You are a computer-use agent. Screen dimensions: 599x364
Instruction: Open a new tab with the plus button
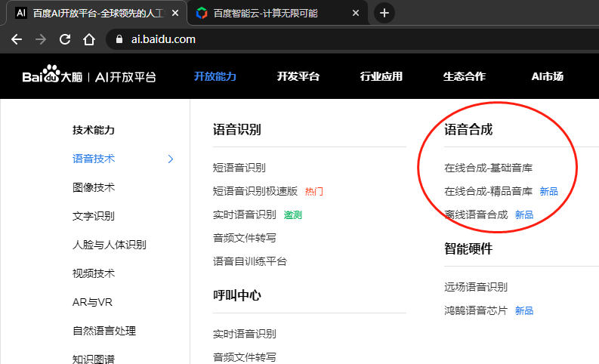tap(384, 13)
